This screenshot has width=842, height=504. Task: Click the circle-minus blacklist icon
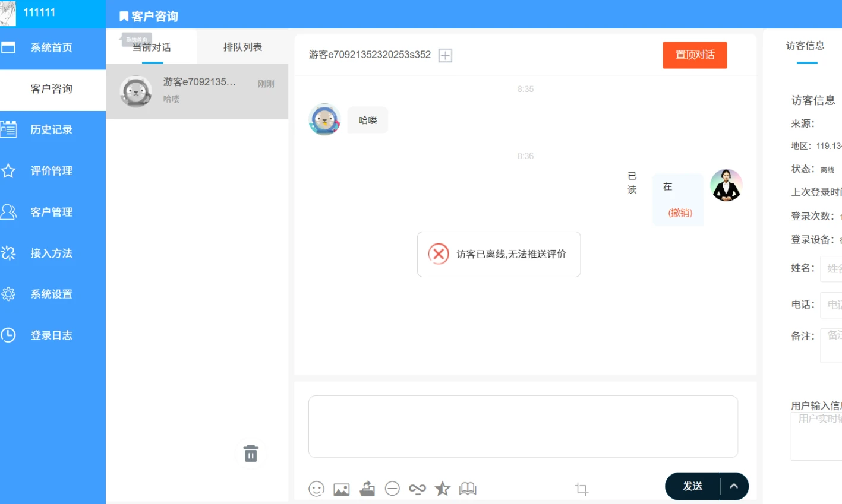pyautogui.click(x=392, y=488)
